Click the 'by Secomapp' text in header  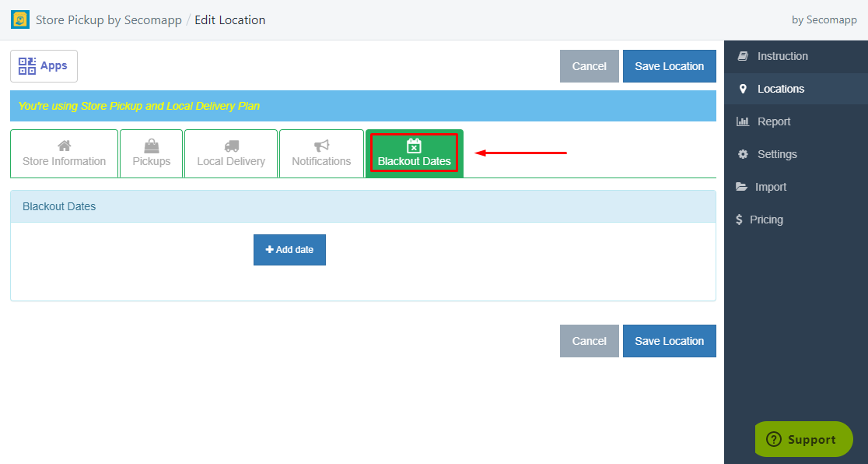coord(824,20)
